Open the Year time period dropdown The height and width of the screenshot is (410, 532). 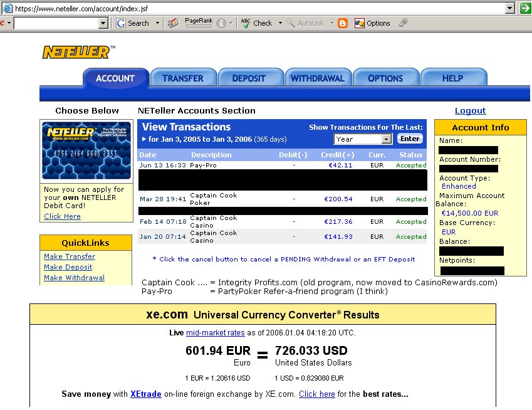pos(363,139)
